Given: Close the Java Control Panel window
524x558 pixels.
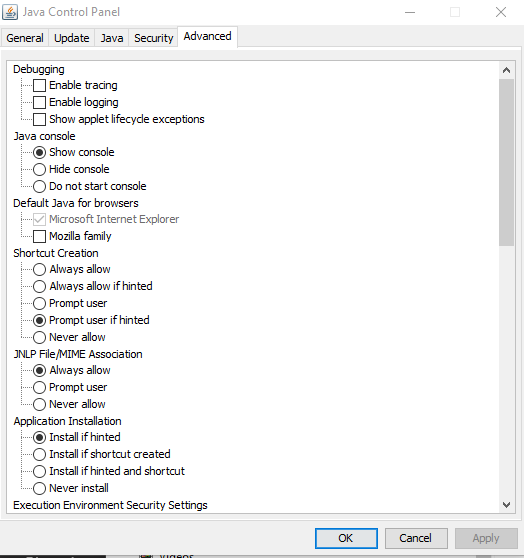Looking at the screenshot, I should pyautogui.click(x=501, y=12).
